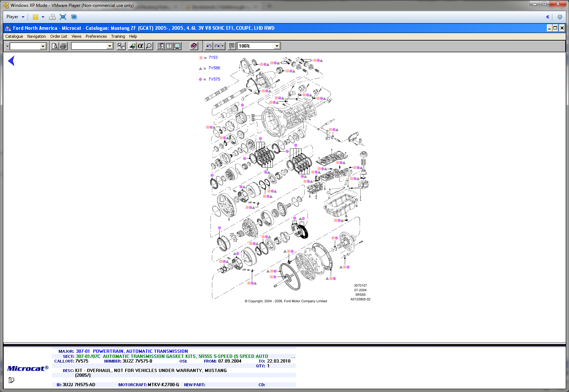Open the 100% zoom level dropdown

coord(277,46)
